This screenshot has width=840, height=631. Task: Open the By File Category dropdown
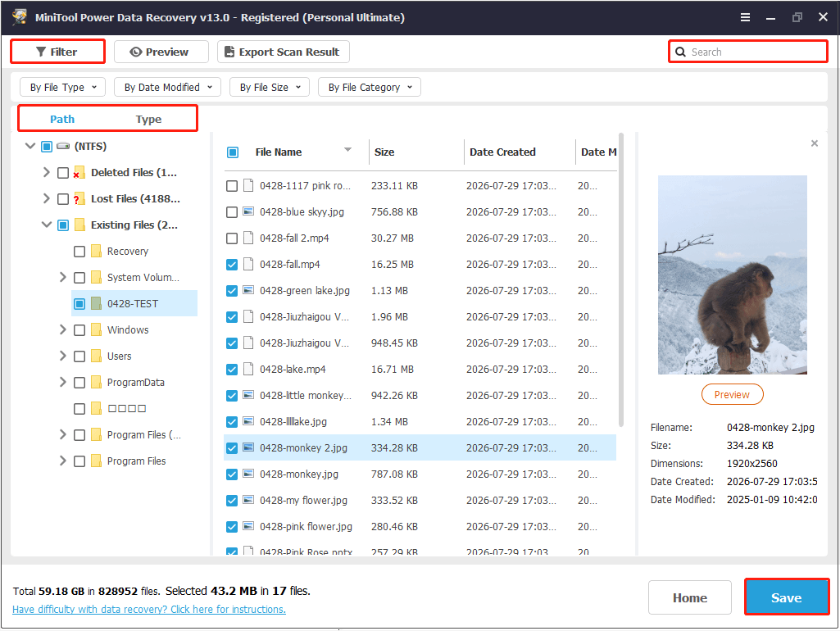(x=370, y=88)
